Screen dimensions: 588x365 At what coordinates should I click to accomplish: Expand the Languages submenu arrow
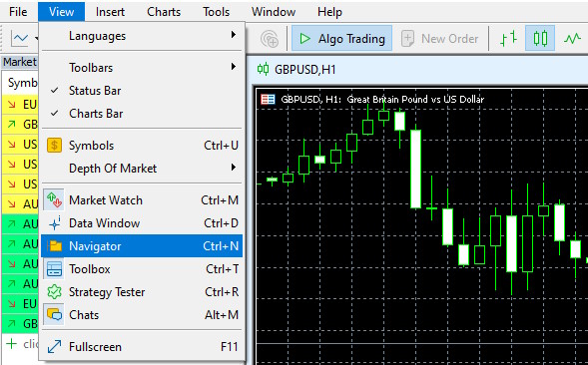click(234, 35)
